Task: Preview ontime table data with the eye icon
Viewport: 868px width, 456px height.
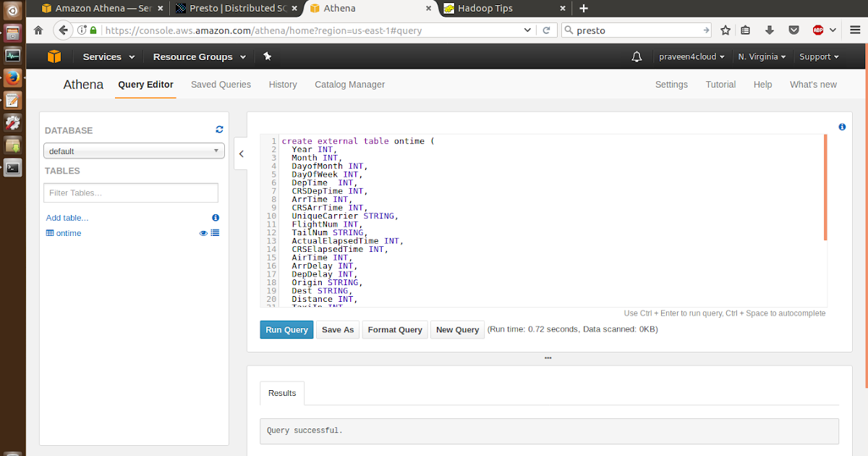Action: pos(203,232)
